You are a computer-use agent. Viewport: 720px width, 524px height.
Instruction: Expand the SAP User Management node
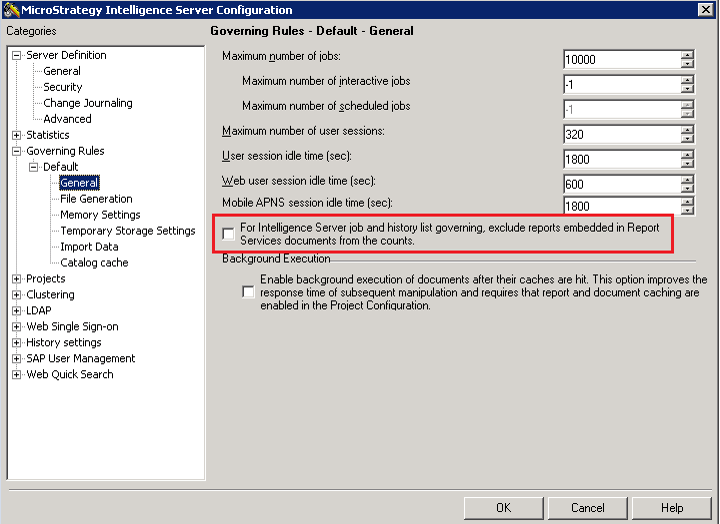17,359
